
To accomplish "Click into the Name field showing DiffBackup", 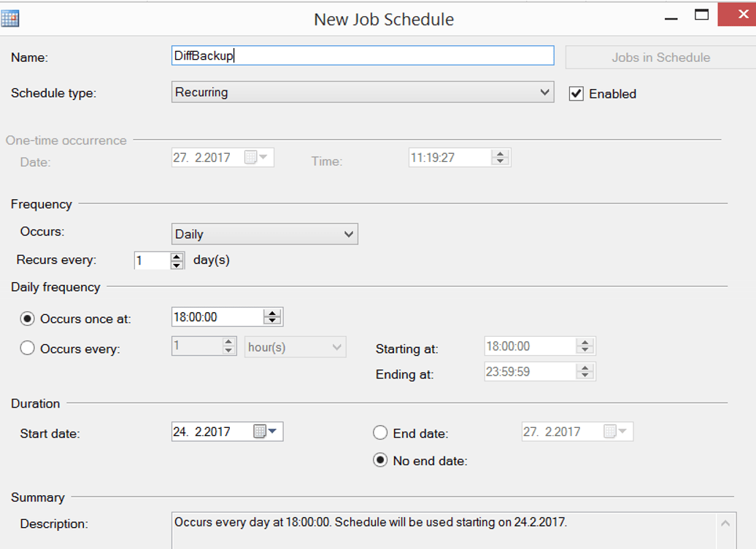I will (363, 55).
